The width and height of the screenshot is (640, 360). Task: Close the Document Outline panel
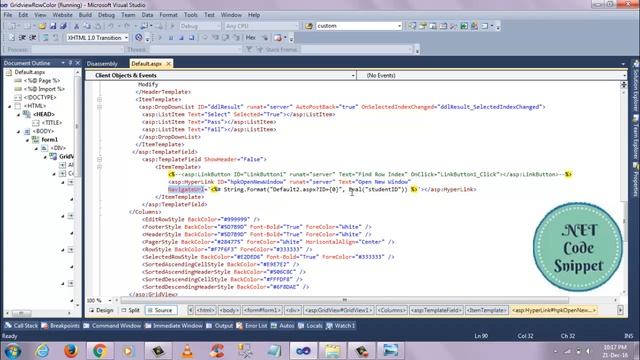pos(78,63)
